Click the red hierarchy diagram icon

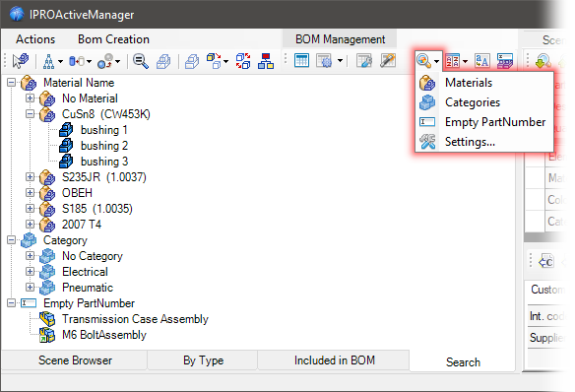coord(266,61)
